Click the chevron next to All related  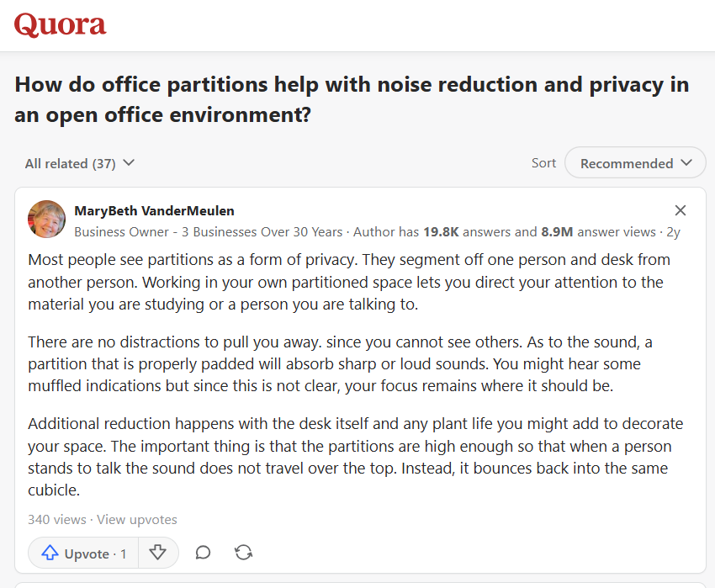(x=129, y=163)
